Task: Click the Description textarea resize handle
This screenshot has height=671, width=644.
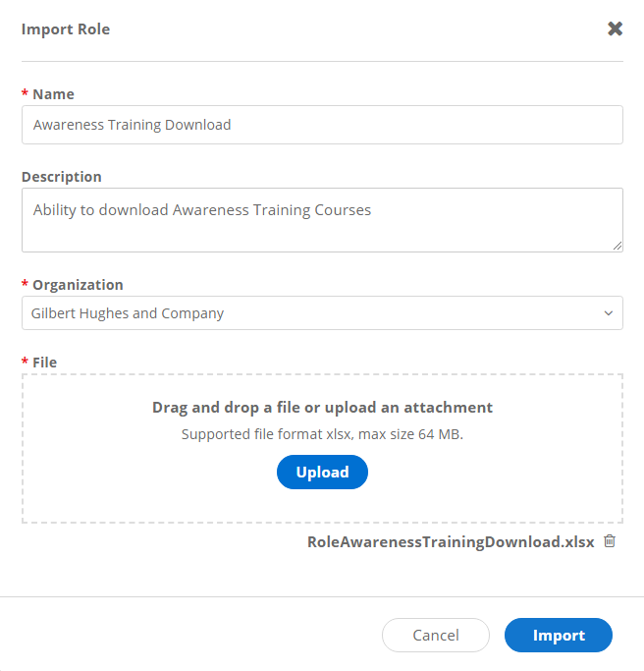Action: click(x=617, y=246)
